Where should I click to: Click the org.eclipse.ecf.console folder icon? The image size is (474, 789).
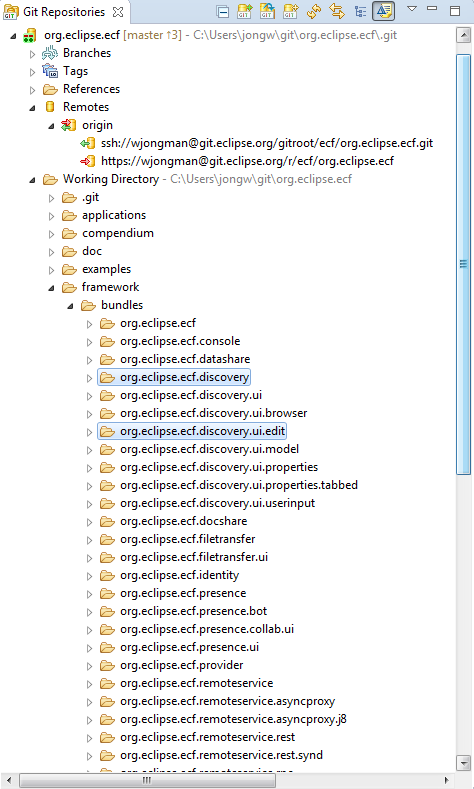(x=107, y=341)
